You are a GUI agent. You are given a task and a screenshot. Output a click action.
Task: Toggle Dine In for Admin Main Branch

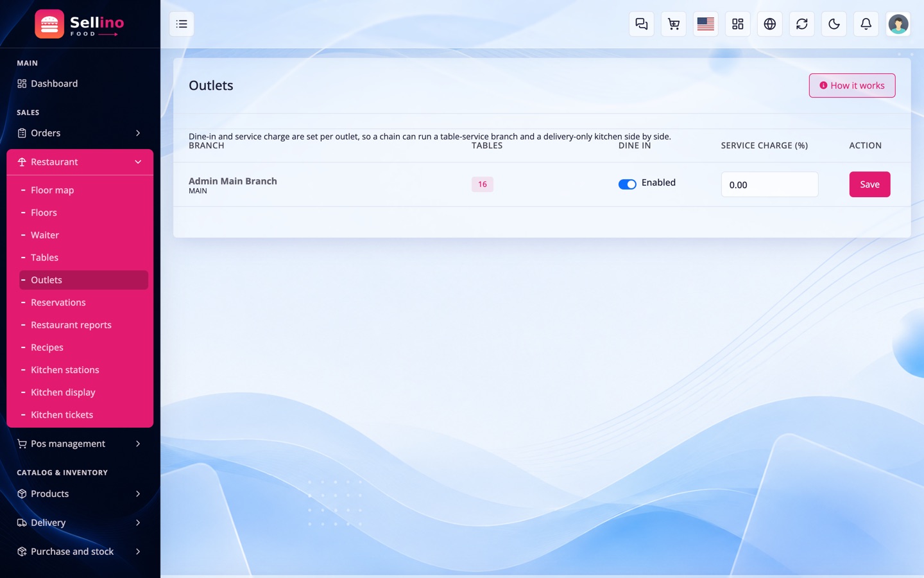[627, 184]
